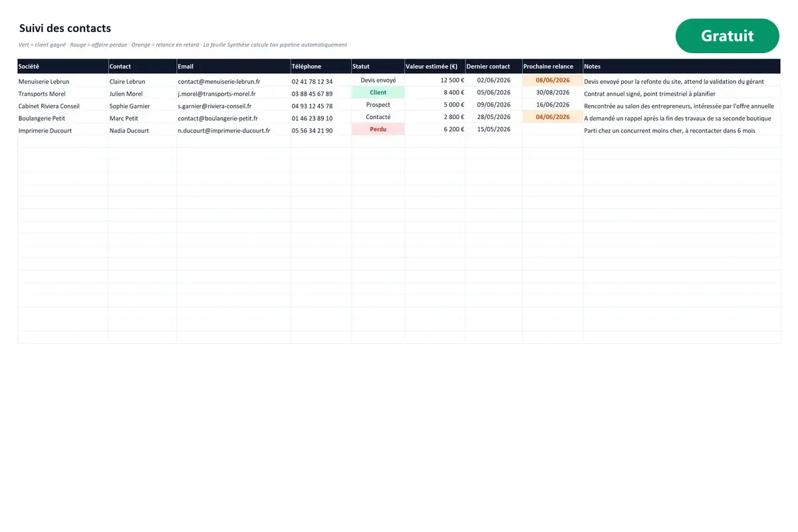Select the Société column header

click(63, 66)
